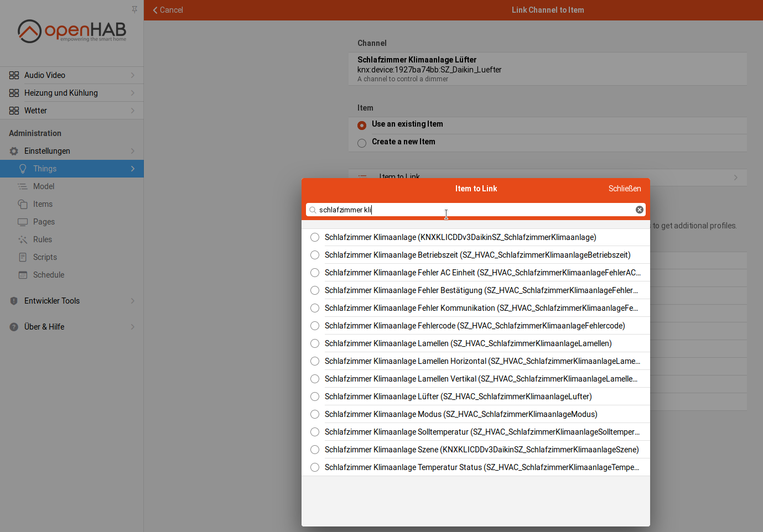Go to the Model page
Viewport: 763px width, 532px height.
click(x=72, y=186)
